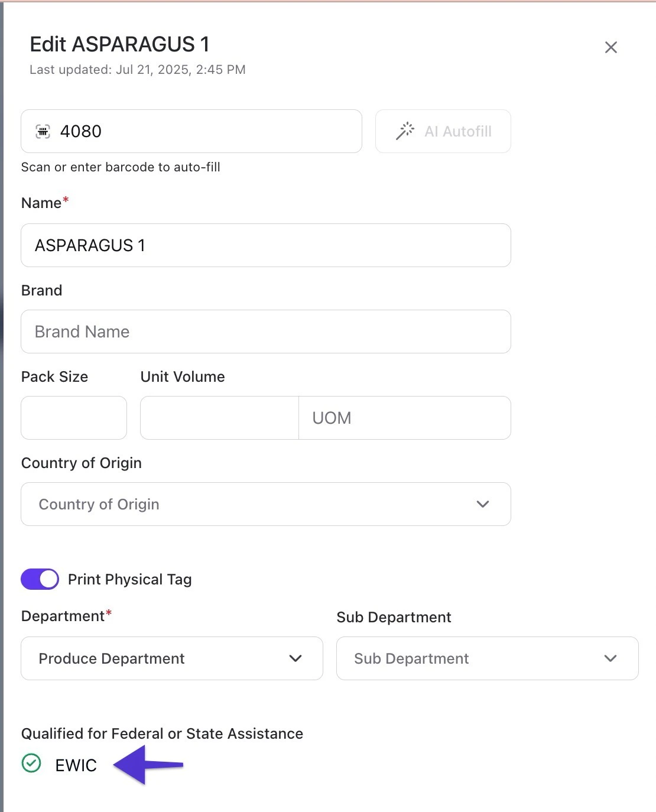Focus the Name field with ASPARAGUS 1
Viewport: 656px width, 812px height.
point(266,245)
